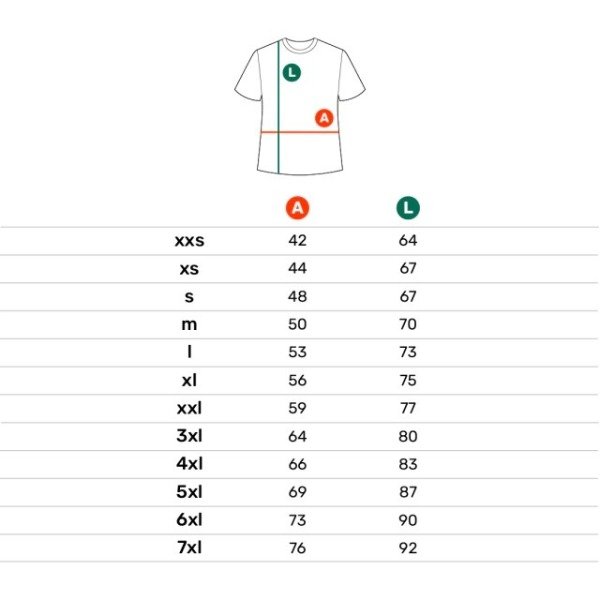
Task: Click width value 50 in m row
Action: pyautogui.click(x=297, y=324)
